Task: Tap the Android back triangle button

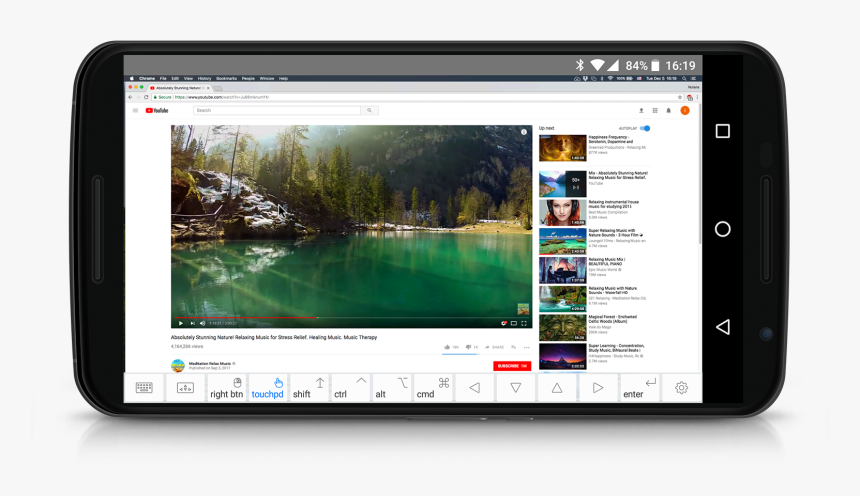Action: click(722, 327)
